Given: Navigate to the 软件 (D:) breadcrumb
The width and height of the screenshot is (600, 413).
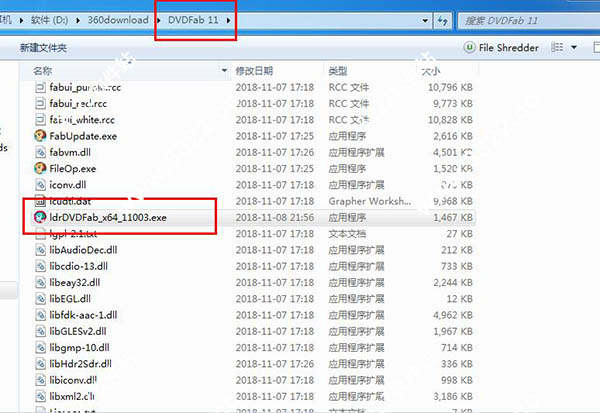Looking at the screenshot, I should 49,20.
